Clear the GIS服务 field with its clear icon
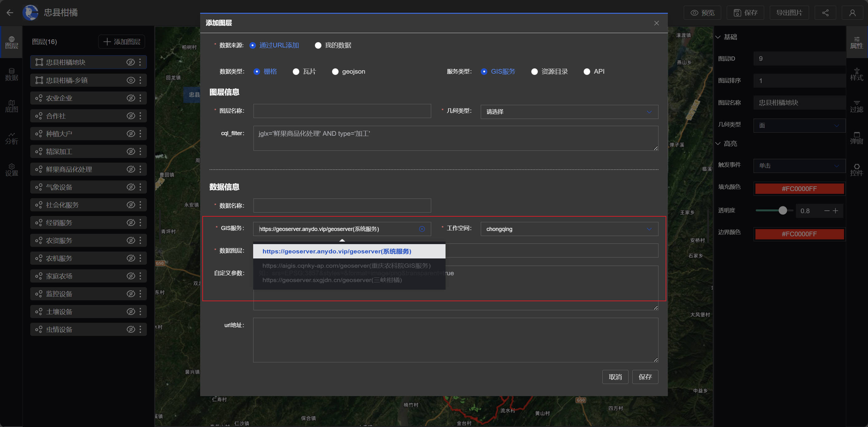The image size is (868, 427). coord(422,229)
